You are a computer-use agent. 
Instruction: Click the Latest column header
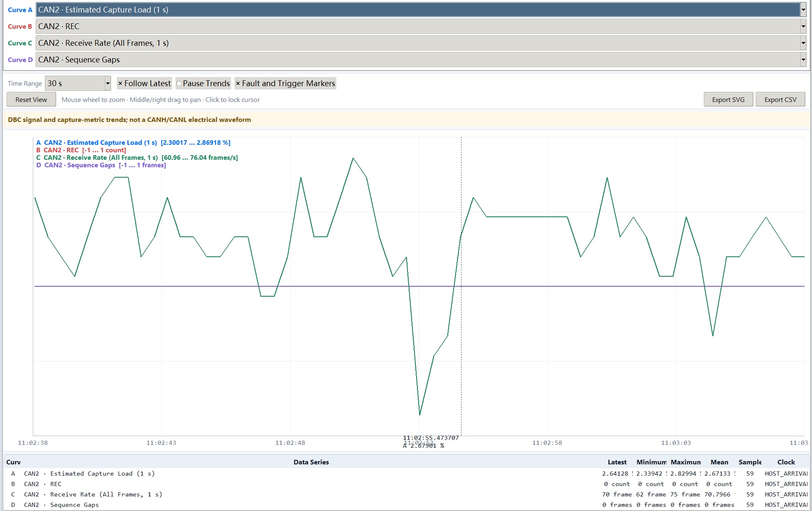coord(617,462)
